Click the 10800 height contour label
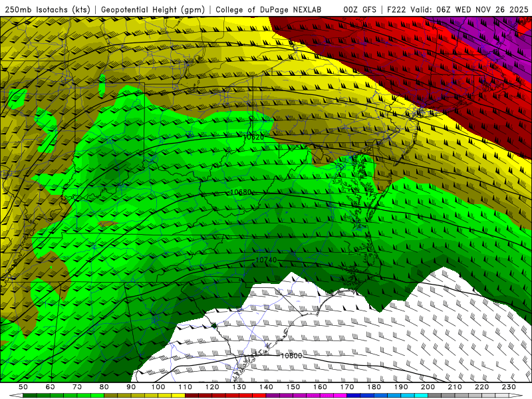 [x=291, y=356]
